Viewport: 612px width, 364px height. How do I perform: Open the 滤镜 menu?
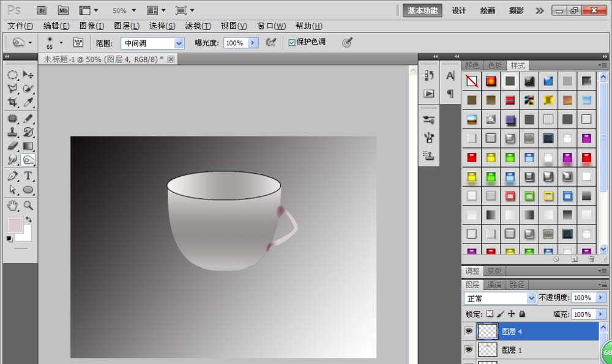pos(197,26)
